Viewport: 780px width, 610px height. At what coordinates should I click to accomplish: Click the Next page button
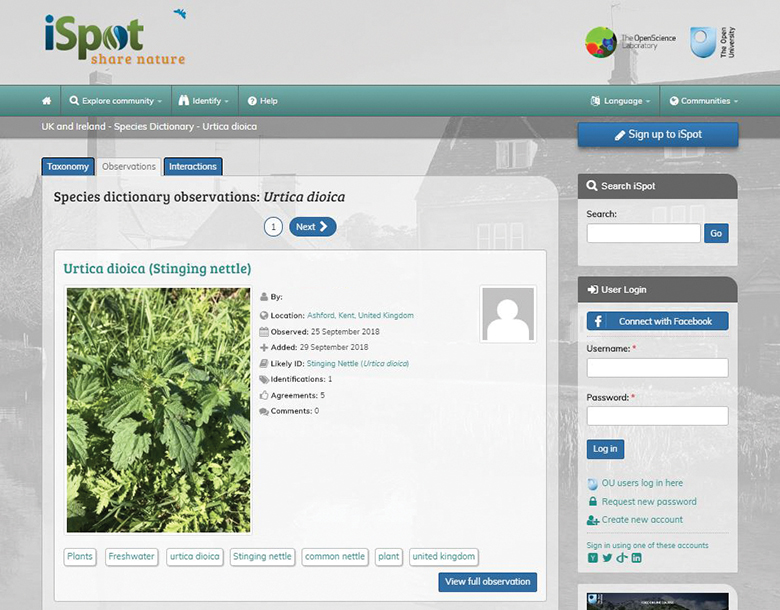312,227
